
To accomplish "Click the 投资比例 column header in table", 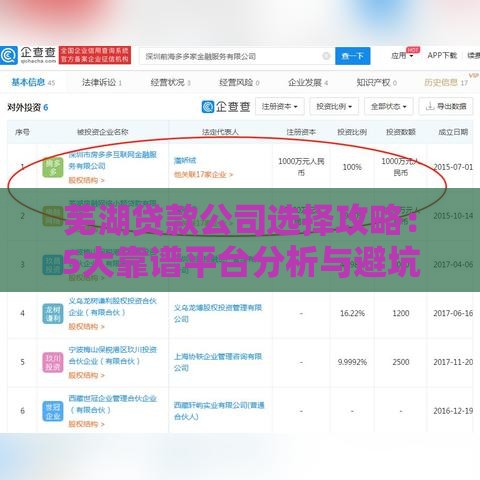I will pos(352,132).
